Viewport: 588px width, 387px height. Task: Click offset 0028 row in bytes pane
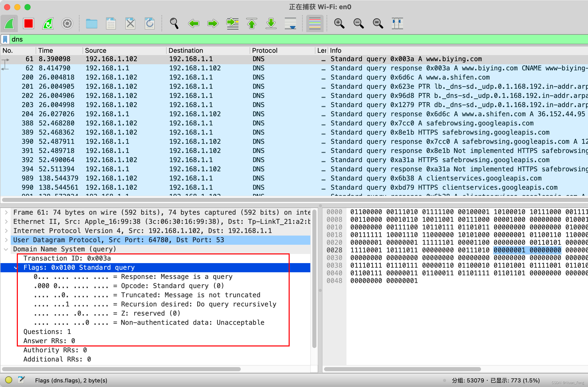click(x=334, y=250)
